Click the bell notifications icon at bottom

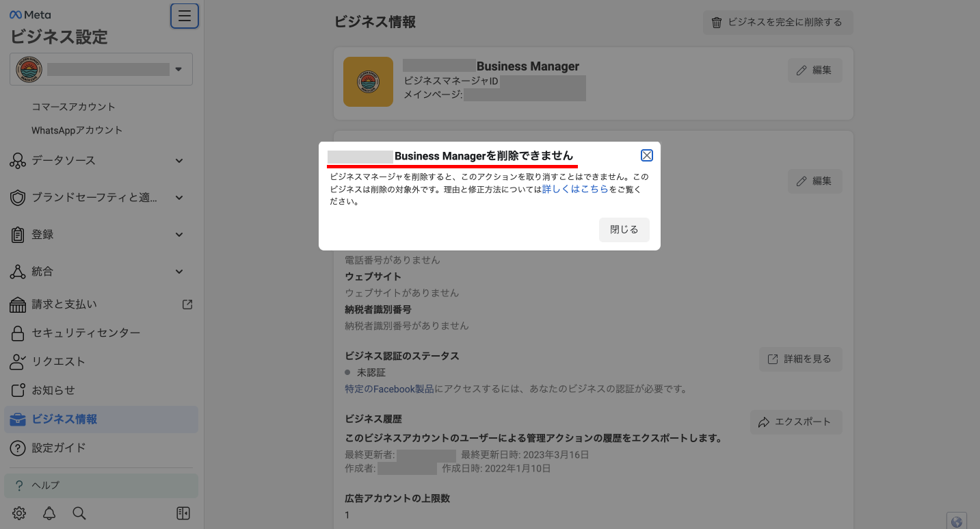tap(49, 513)
